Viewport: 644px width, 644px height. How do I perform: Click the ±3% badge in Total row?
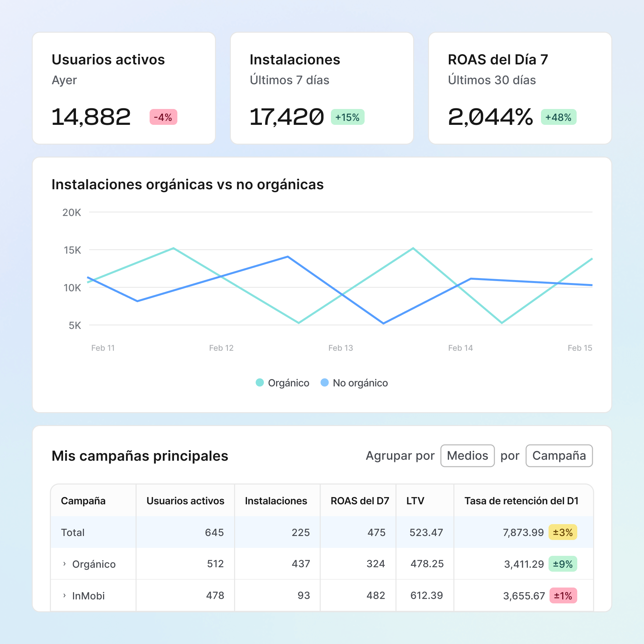(563, 532)
